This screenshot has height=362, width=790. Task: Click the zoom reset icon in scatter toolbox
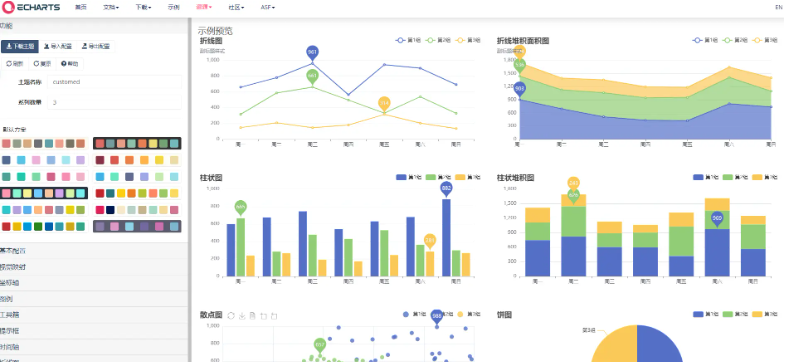click(274, 316)
